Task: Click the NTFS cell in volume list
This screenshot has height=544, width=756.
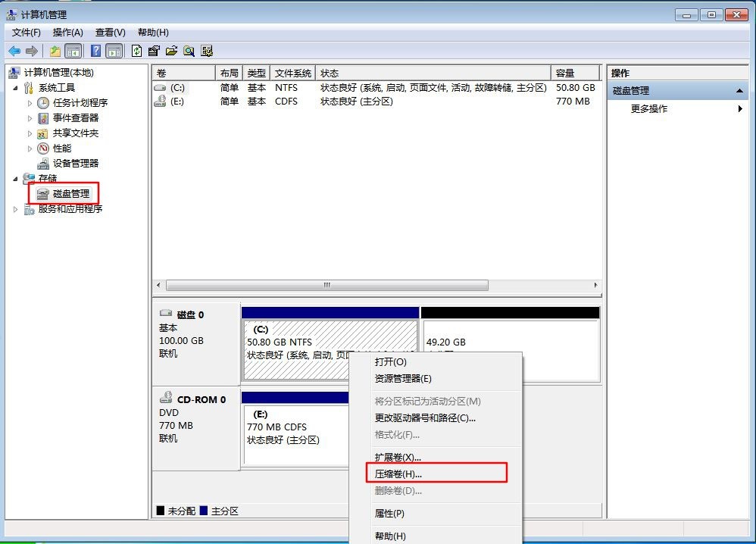Action: (x=286, y=88)
